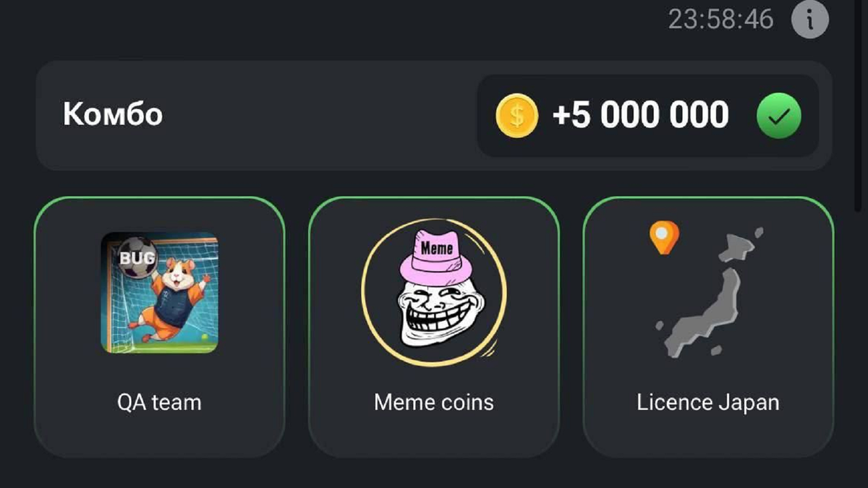Viewport: 868px width, 488px height.
Task: Click the info icon beside the timer
Action: 809,20
